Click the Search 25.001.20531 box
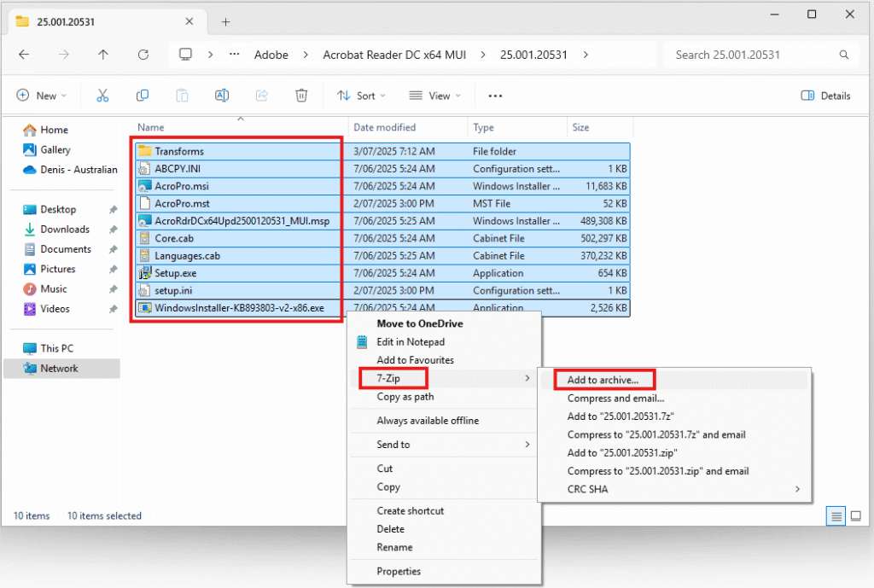The height and width of the screenshot is (588, 874). point(751,55)
